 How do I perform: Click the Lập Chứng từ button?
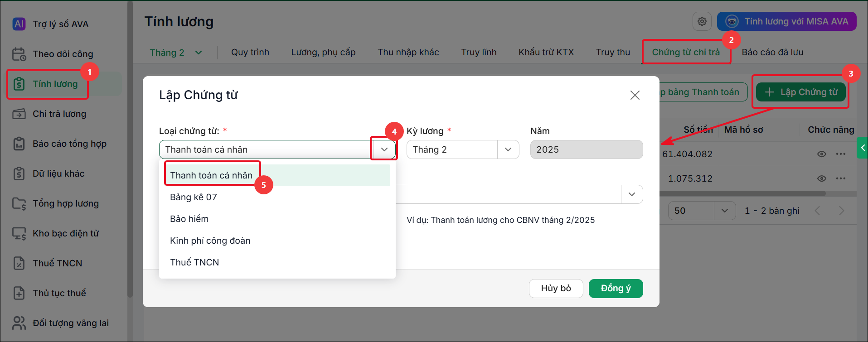pos(800,92)
